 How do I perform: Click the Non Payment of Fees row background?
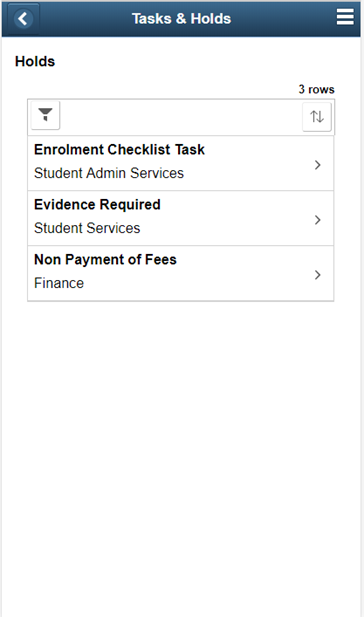click(x=181, y=273)
